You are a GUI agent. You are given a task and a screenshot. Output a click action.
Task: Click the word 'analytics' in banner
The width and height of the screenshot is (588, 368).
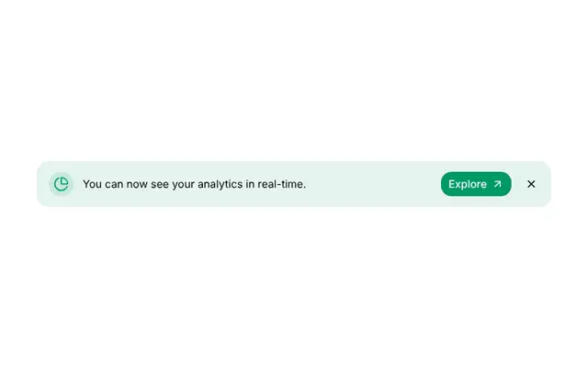point(220,184)
